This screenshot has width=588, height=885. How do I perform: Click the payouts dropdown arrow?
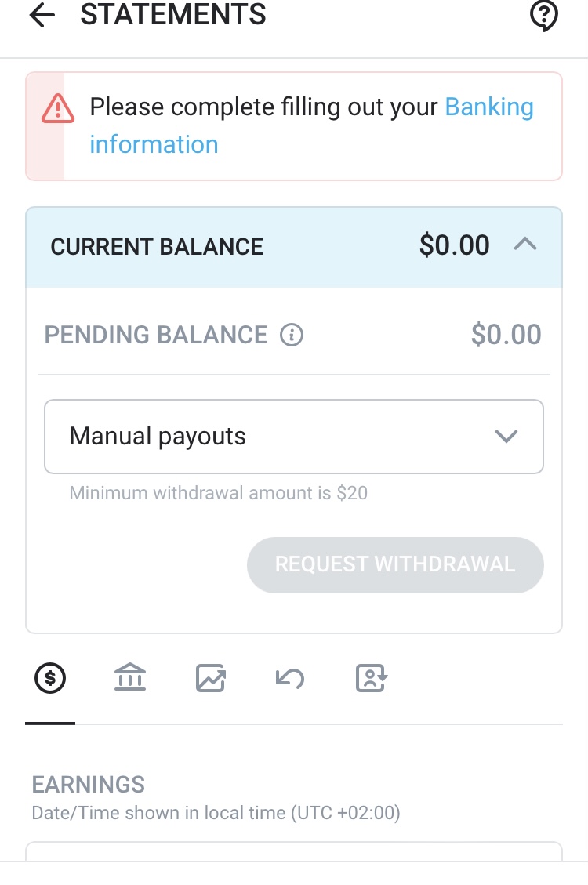[507, 437]
